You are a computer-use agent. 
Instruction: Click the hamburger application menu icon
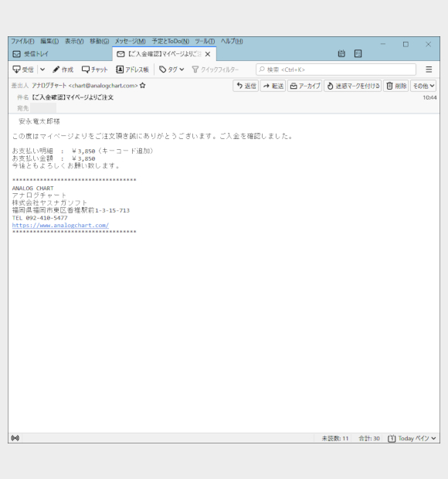429,70
